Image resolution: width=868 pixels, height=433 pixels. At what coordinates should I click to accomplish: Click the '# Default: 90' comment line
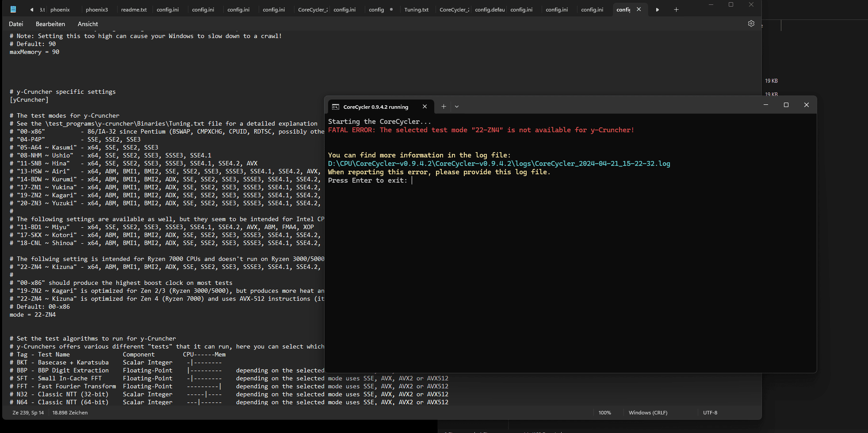[x=33, y=44]
